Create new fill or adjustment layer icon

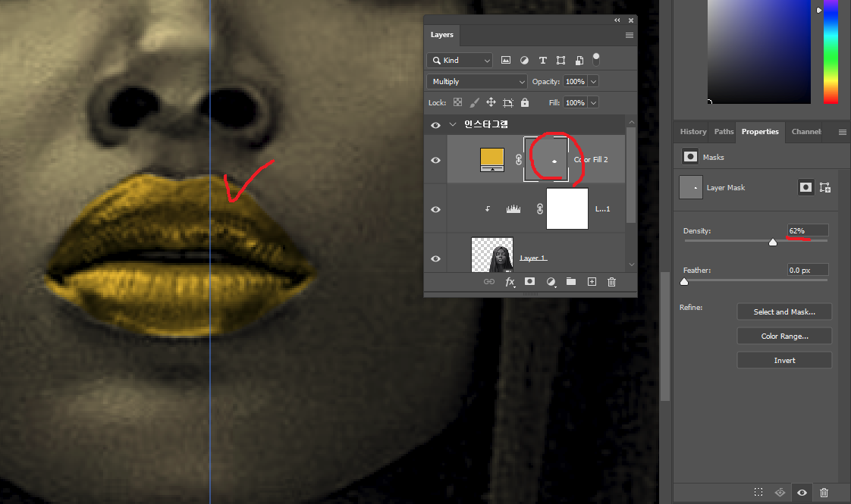click(x=551, y=282)
